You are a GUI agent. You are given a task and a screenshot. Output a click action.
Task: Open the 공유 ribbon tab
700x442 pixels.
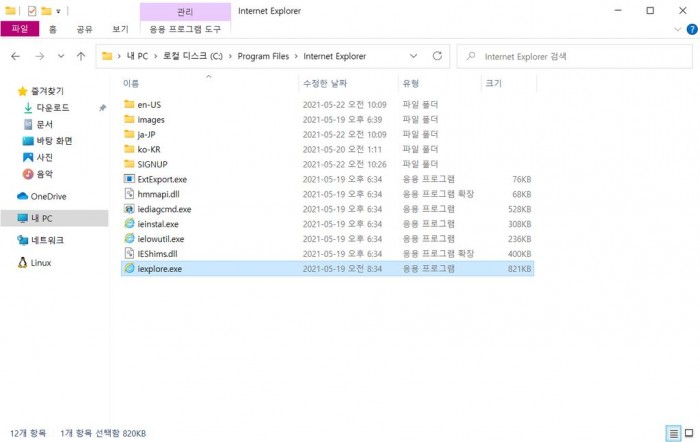coord(84,29)
